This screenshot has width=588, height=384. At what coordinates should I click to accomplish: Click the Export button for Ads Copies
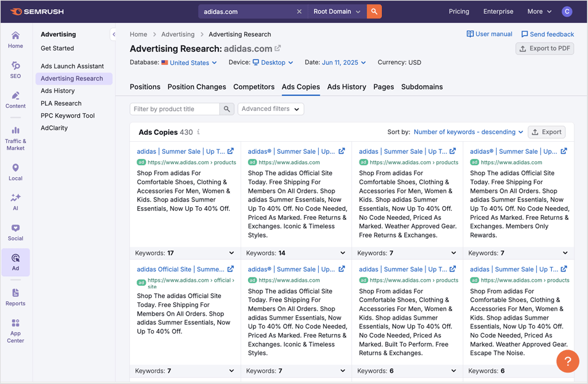(547, 132)
